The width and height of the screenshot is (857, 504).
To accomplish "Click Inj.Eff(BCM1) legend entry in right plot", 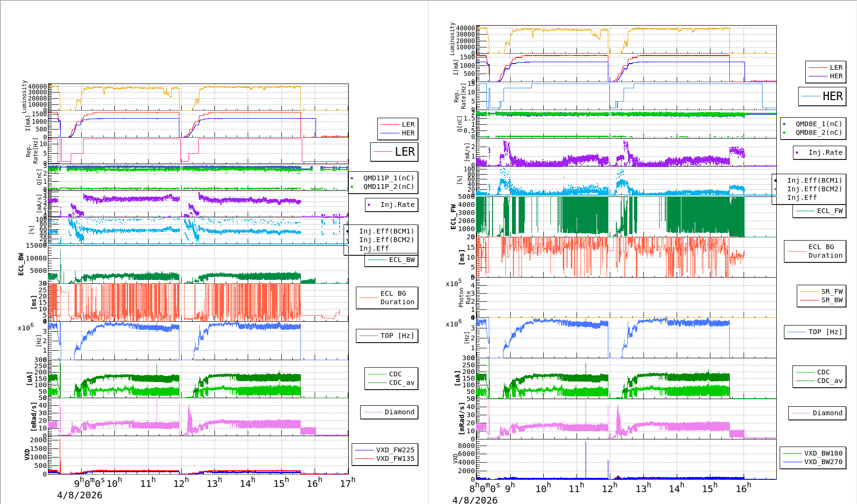I will coord(814,180).
